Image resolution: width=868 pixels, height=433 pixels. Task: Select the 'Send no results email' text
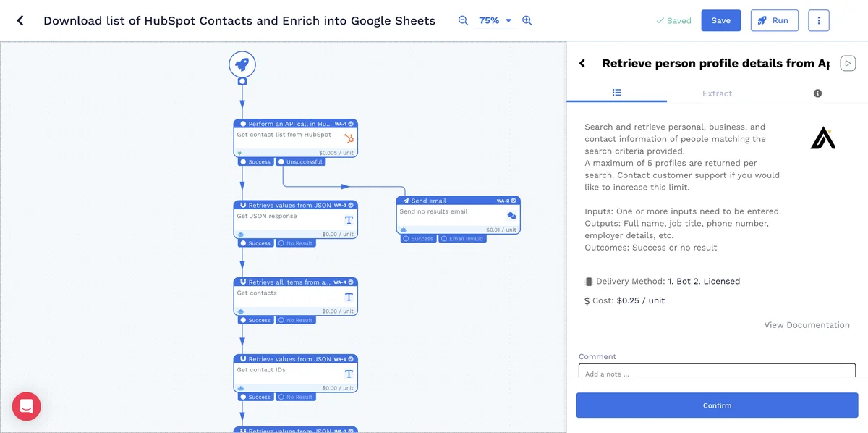point(433,211)
